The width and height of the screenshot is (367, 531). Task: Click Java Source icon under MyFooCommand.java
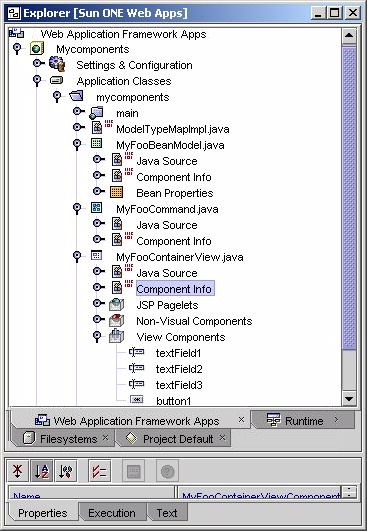click(117, 224)
